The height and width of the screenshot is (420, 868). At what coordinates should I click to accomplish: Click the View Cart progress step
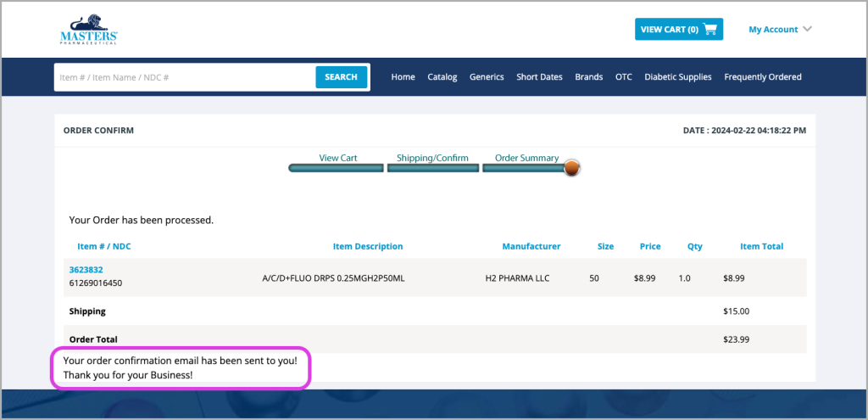(x=337, y=162)
